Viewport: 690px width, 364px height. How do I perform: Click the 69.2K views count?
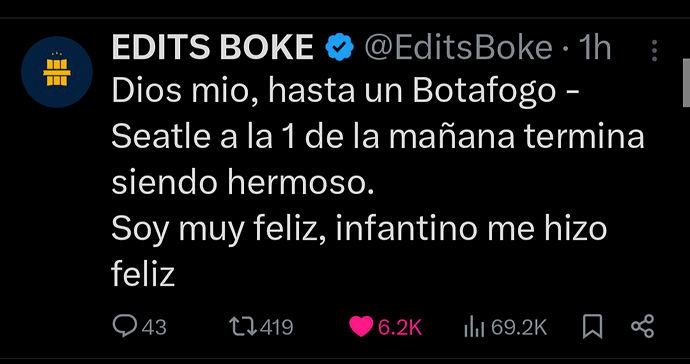click(x=519, y=327)
